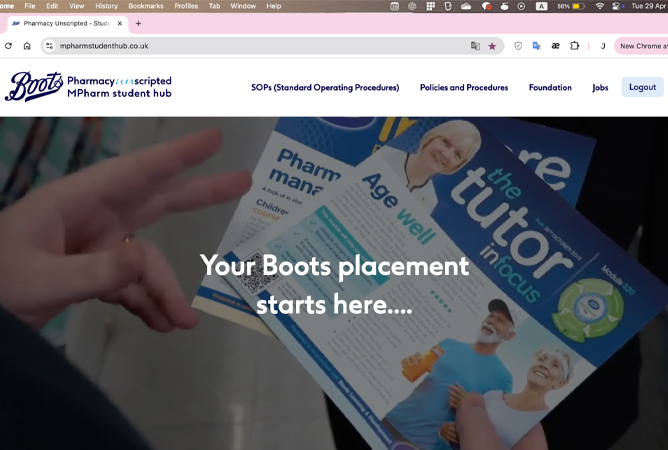The width and height of the screenshot is (668, 450).
Task: Open the Bookmarks menu
Action: pos(146,6)
